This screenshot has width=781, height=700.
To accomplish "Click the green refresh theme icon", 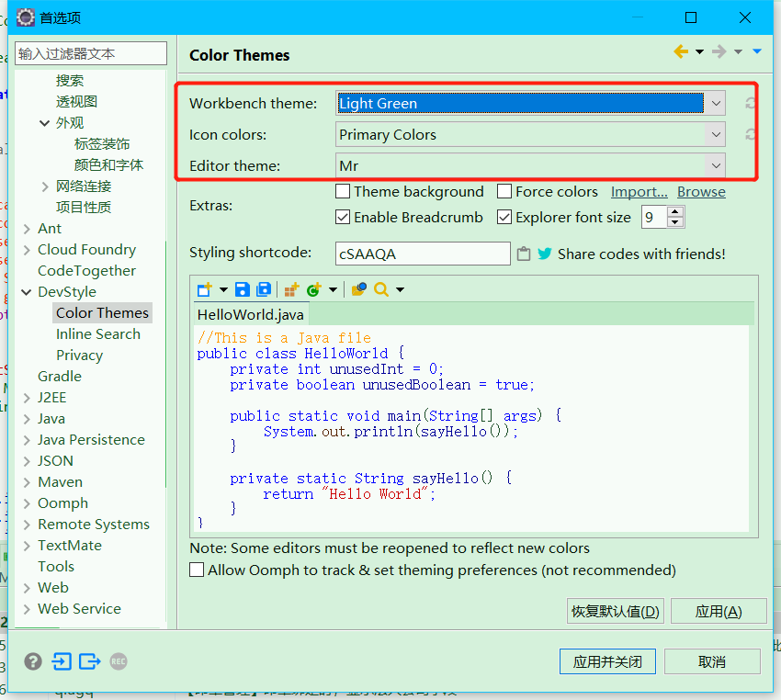I will coord(312,288).
